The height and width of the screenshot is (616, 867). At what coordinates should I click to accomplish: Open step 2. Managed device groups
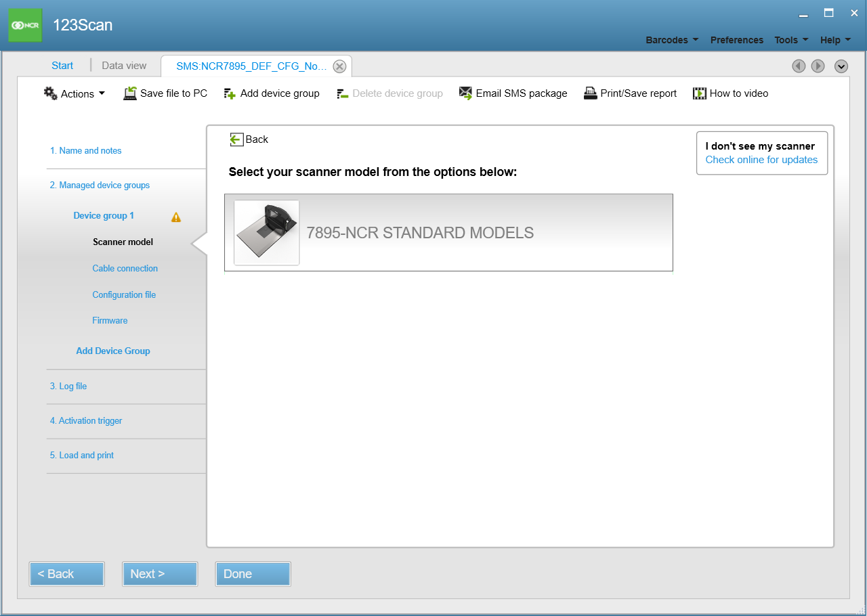(100, 185)
